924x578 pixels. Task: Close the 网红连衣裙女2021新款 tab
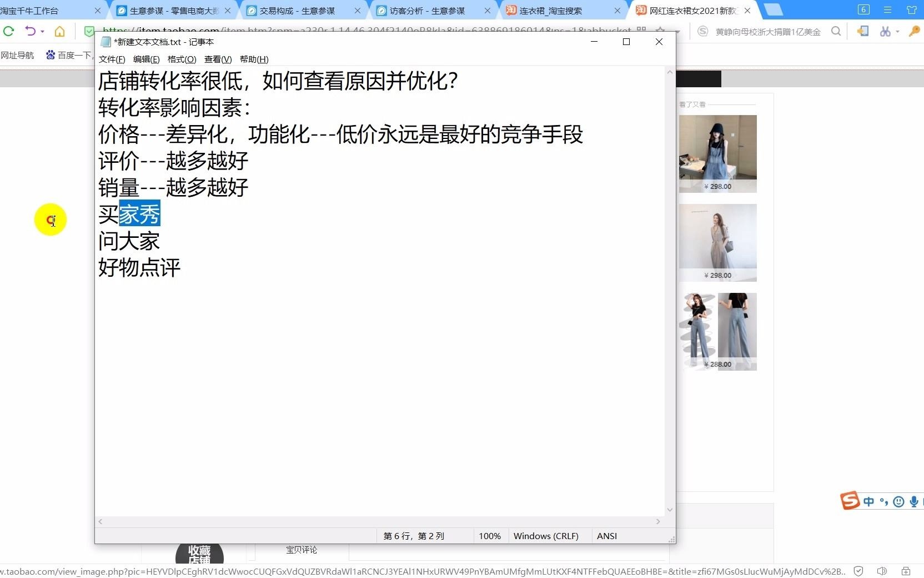[747, 11]
